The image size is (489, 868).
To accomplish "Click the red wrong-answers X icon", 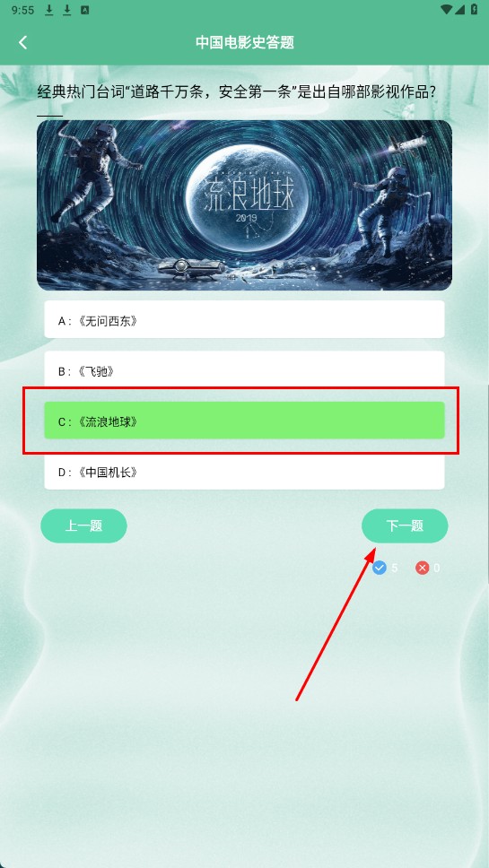I will click(x=423, y=568).
